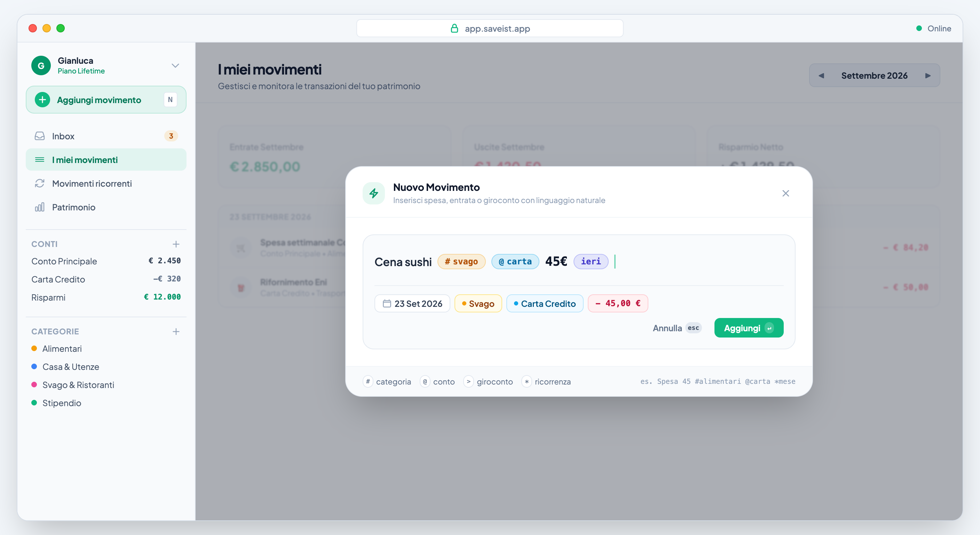Click the lock icon in the address bar
The width and height of the screenshot is (980, 535).
pos(454,29)
